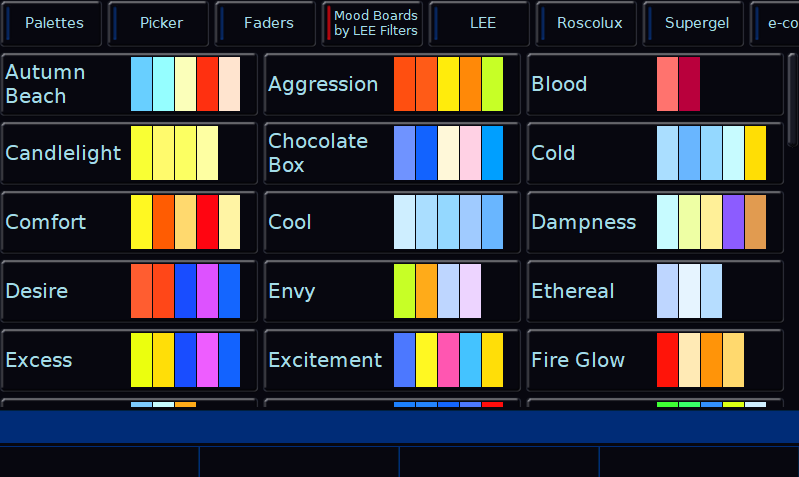Click the magenta swatch in Desire
Viewport: 799px width, 477px height.
(x=207, y=291)
